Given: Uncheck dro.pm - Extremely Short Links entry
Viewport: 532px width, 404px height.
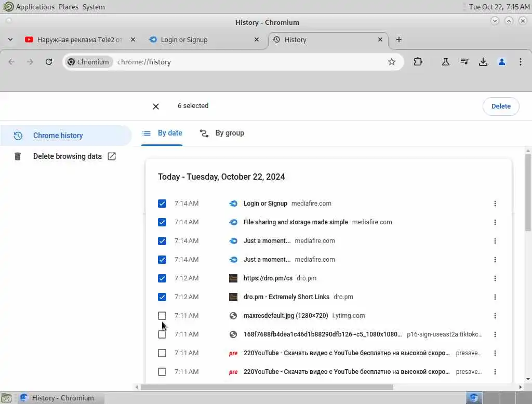Looking at the screenshot, I should click(162, 297).
